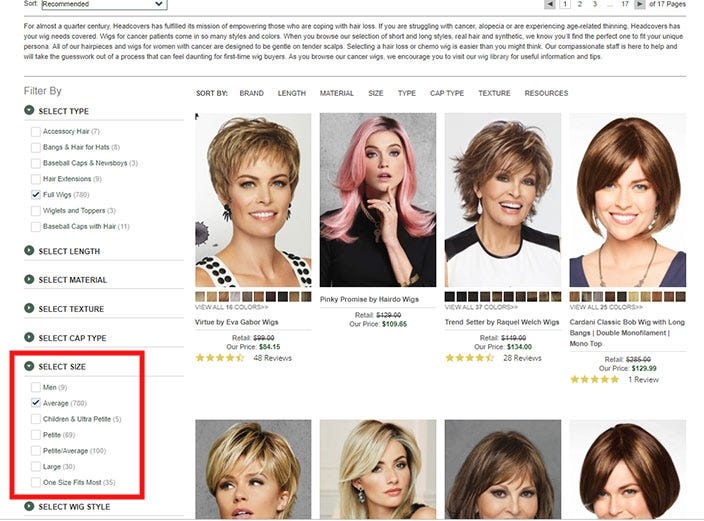Check the Men size filter
Image resolution: width=704 pixels, height=521 pixels.
pos(36,387)
